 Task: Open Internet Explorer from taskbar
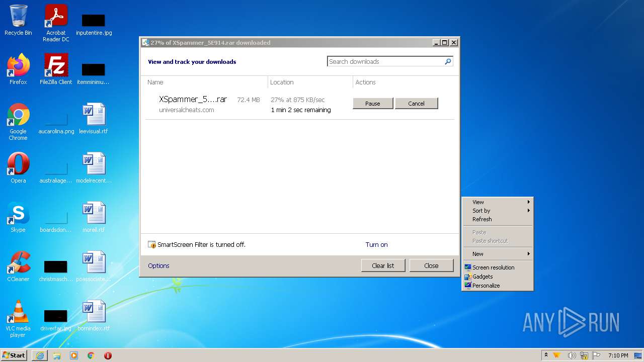40,355
